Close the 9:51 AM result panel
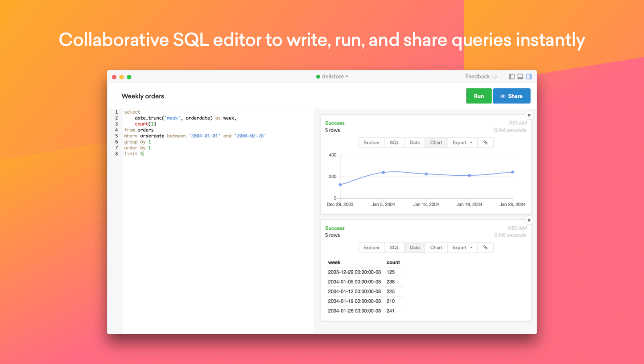The height and width of the screenshot is (364, 644). pos(529,115)
